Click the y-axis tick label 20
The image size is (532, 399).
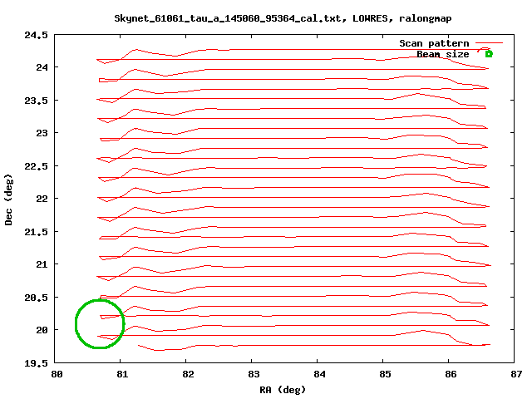pos(42,330)
